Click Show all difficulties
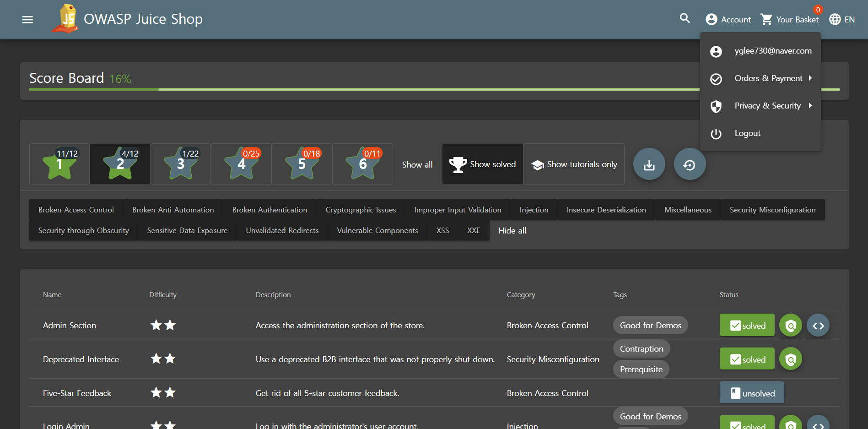 (417, 164)
